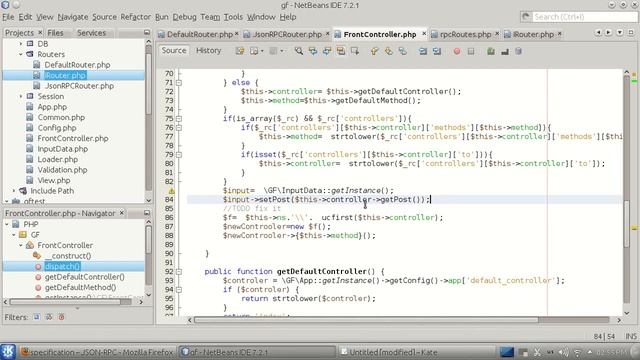The width and height of the screenshot is (640, 360).
Task: Switch to the rpcRoutes.php editor tab
Action: click(x=465, y=34)
